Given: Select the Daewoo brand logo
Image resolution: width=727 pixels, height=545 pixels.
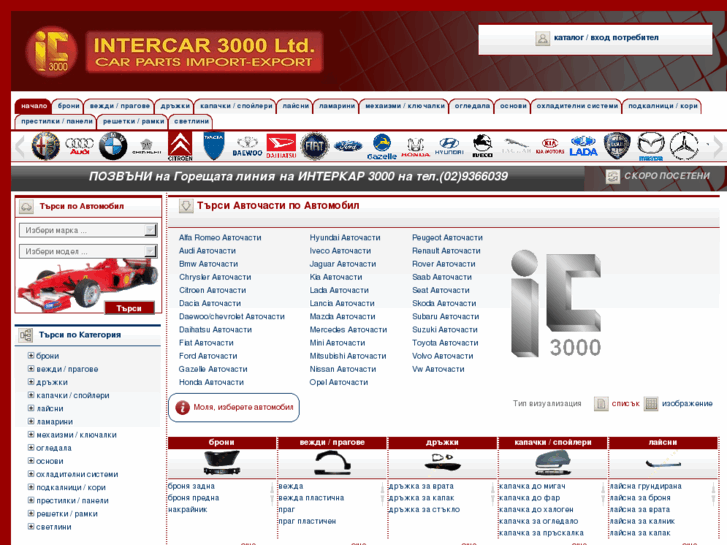Looking at the screenshot, I should click(247, 147).
